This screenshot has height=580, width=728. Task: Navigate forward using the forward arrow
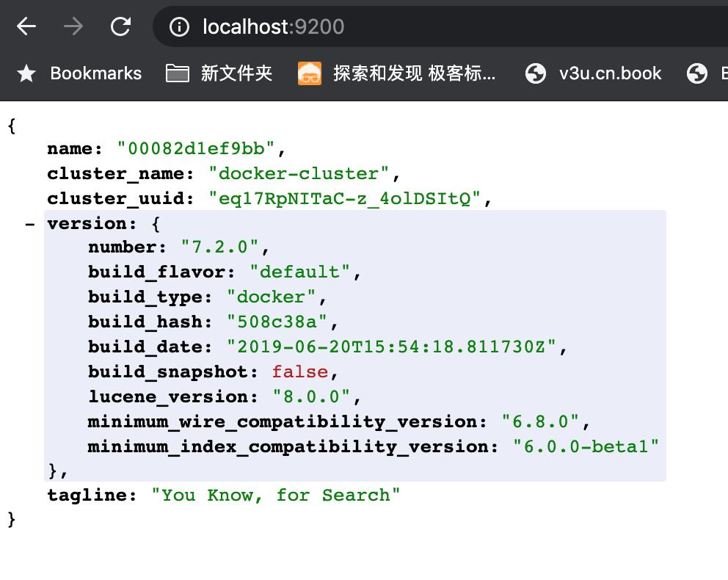click(x=73, y=26)
